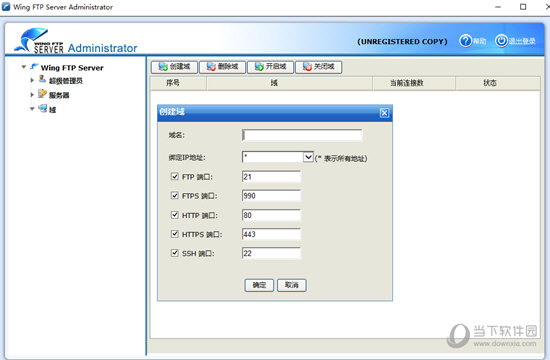The height and width of the screenshot is (360, 550).
Task: Click the app icon in the window title bar
Action: pyautogui.click(x=6, y=7)
